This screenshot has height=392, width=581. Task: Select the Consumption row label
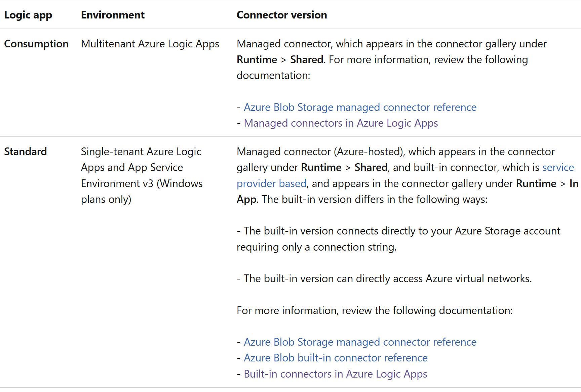coord(36,44)
